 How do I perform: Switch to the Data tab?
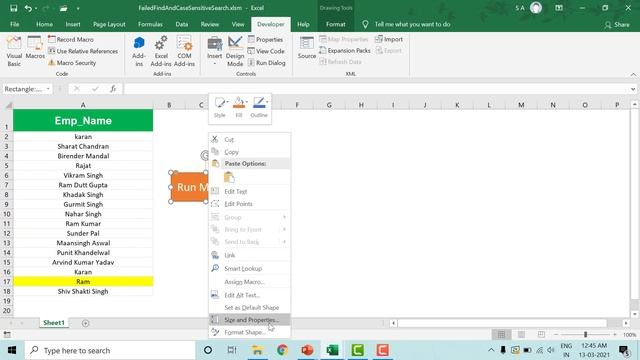pyautogui.click(x=182, y=24)
